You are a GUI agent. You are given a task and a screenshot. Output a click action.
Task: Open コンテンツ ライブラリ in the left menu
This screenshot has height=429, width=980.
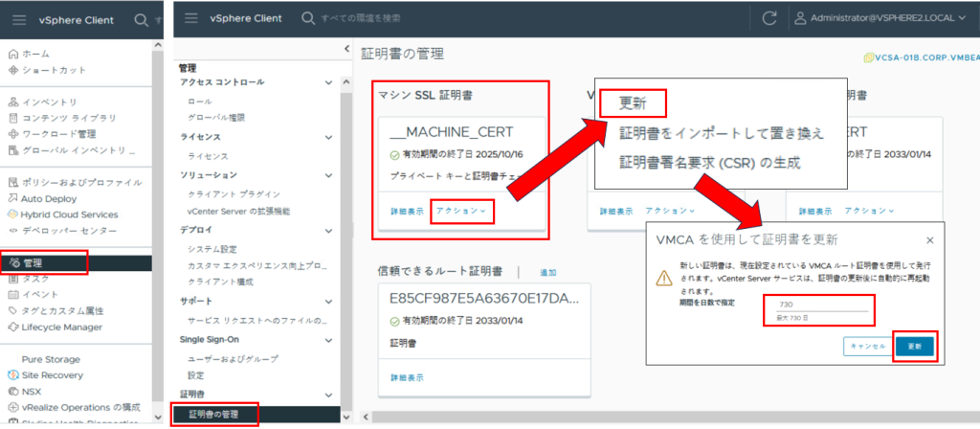62,118
